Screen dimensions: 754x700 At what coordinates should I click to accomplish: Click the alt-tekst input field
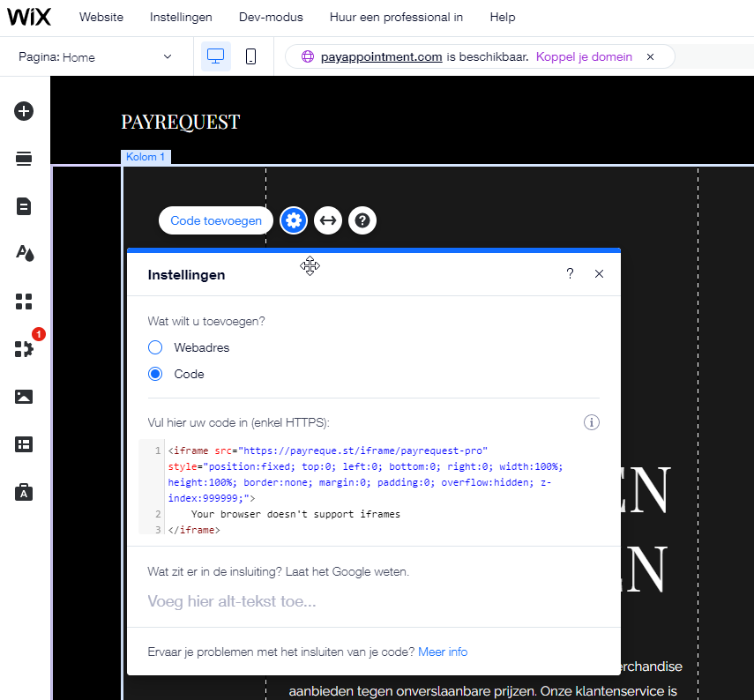[x=373, y=601]
